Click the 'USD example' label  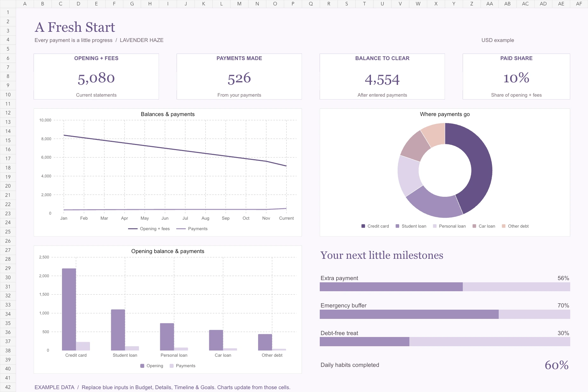click(x=497, y=40)
